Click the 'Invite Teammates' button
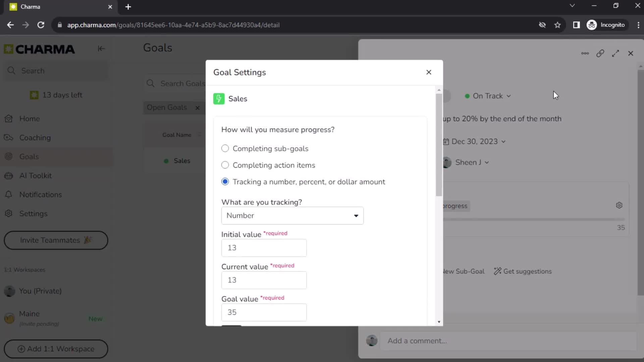This screenshot has width=644, height=362. [56, 240]
